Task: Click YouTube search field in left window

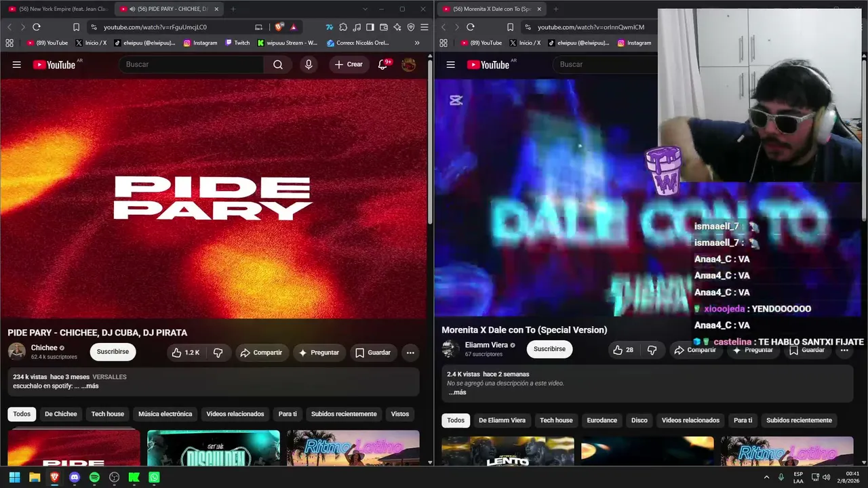Action: pos(191,64)
